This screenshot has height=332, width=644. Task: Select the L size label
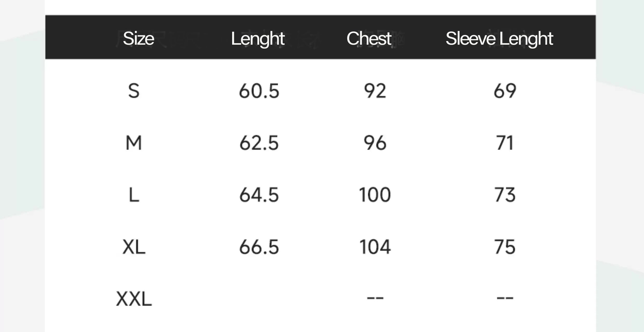(x=134, y=195)
